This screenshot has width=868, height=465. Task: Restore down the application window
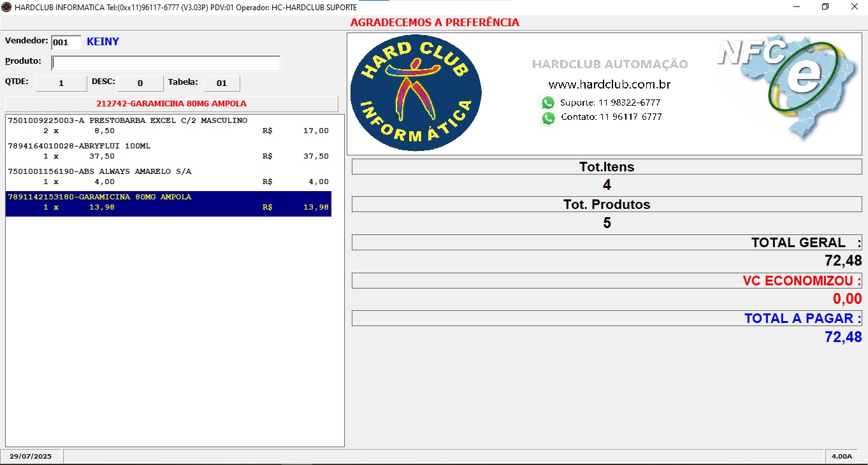(x=825, y=7)
